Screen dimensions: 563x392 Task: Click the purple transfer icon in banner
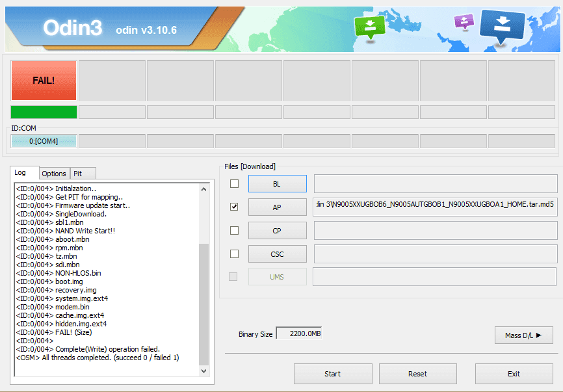click(464, 21)
